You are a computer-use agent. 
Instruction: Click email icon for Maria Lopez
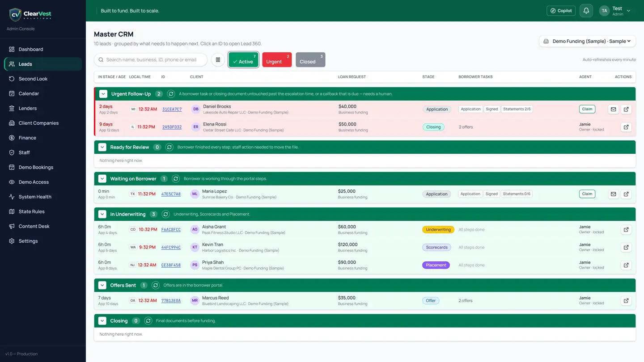click(613, 194)
